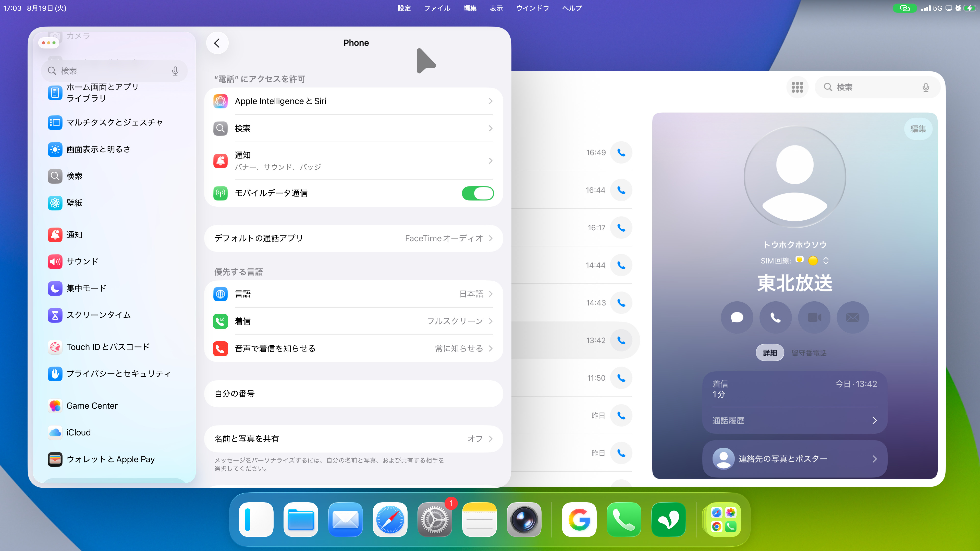This screenshot has width=980, height=551.
Task: Select the 留守番電話 tab
Action: click(809, 353)
